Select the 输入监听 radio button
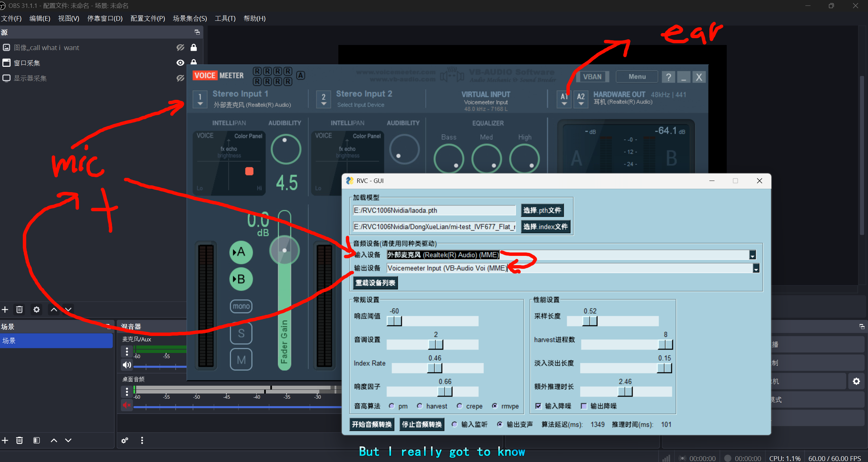The height and width of the screenshot is (462, 868). tap(454, 425)
